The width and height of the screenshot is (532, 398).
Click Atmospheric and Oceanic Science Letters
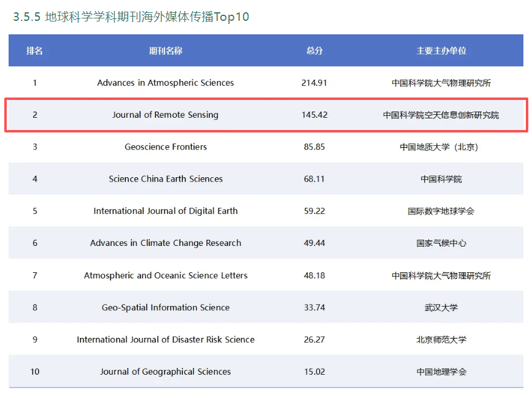(165, 275)
